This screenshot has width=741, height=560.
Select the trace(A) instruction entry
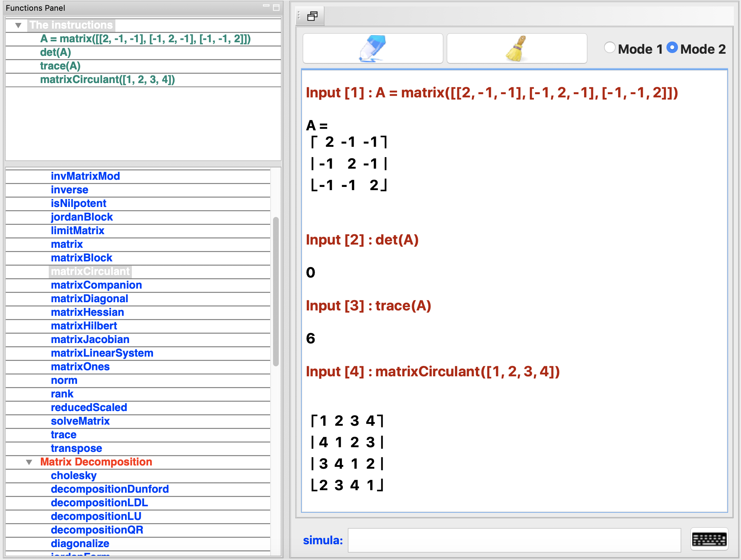60,66
